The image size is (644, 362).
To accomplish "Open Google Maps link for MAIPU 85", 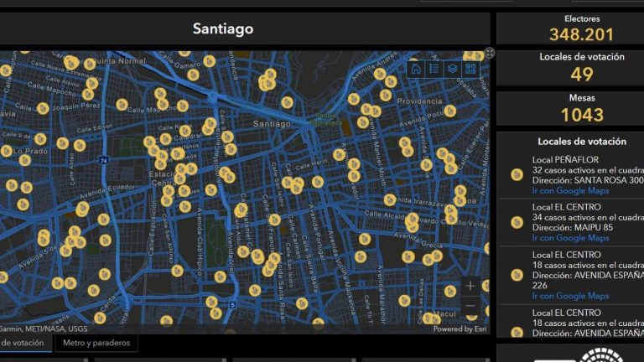I will tap(570, 237).
